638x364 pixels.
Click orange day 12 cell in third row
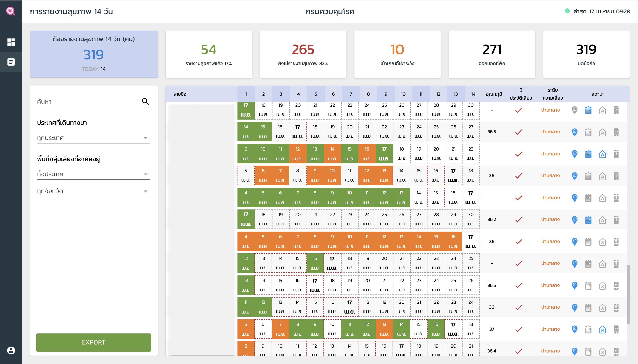click(298, 153)
